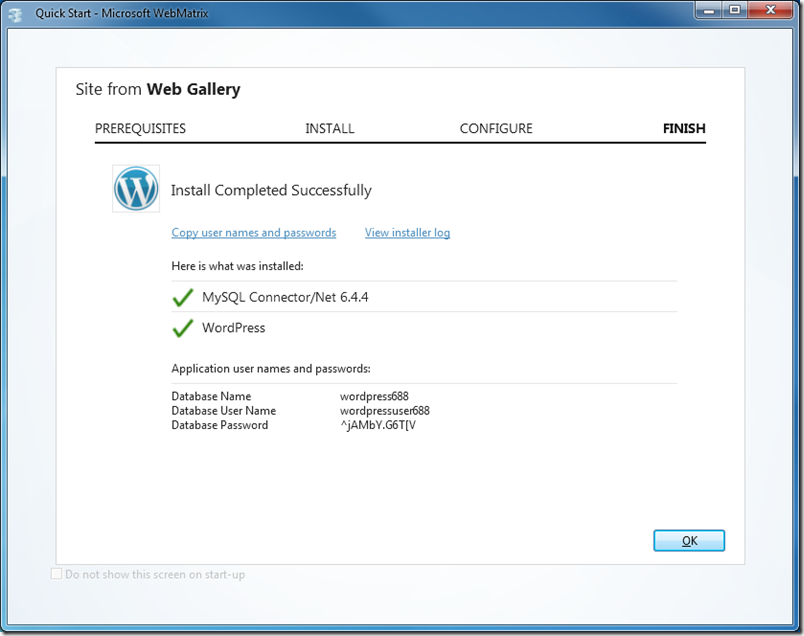Click the database name value 'wordpress688'
The image size is (804, 636).
374,396
